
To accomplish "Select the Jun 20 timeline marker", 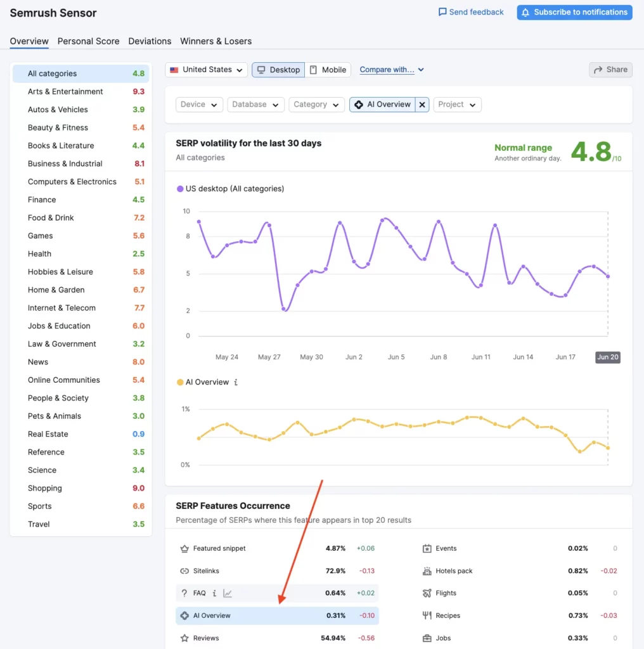I will (x=607, y=357).
